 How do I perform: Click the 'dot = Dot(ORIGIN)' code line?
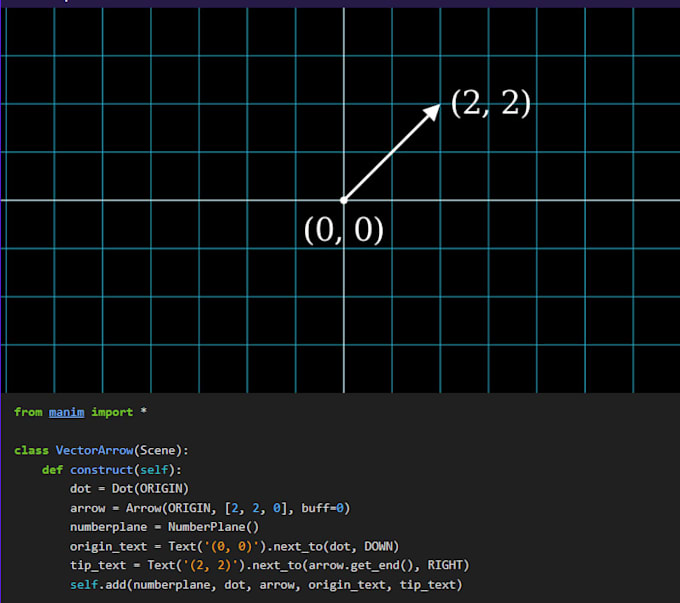pyautogui.click(x=129, y=489)
